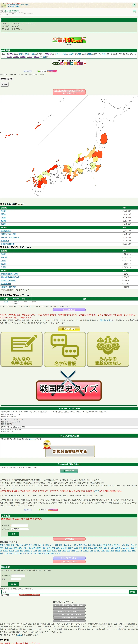
Task: Open the ログイン link
Action: pos(32,439)
